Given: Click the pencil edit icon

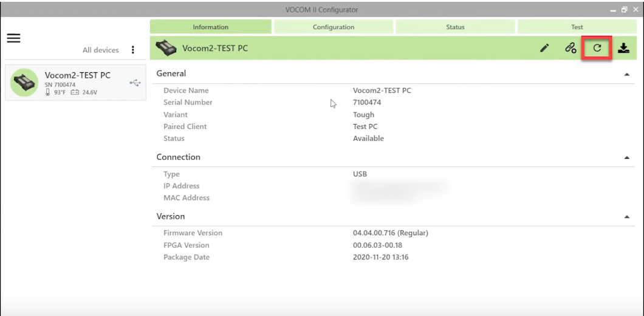Looking at the screenshot, I should [x=544, y=48].
